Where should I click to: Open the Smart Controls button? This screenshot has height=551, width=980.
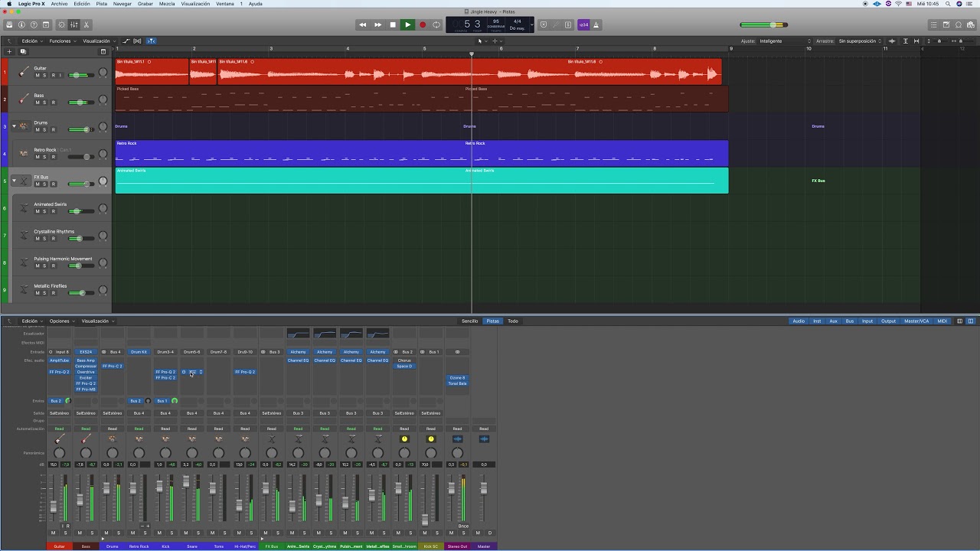62,24
